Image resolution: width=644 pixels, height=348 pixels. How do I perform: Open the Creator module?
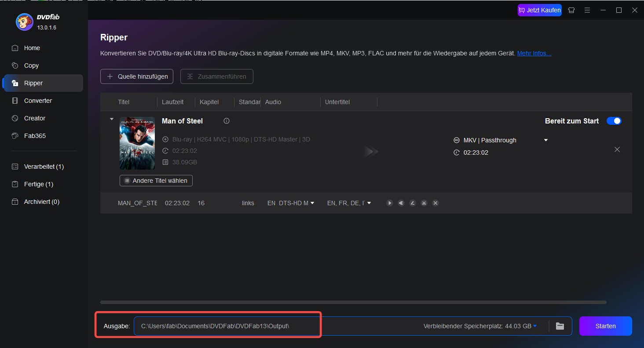[43, 118]
